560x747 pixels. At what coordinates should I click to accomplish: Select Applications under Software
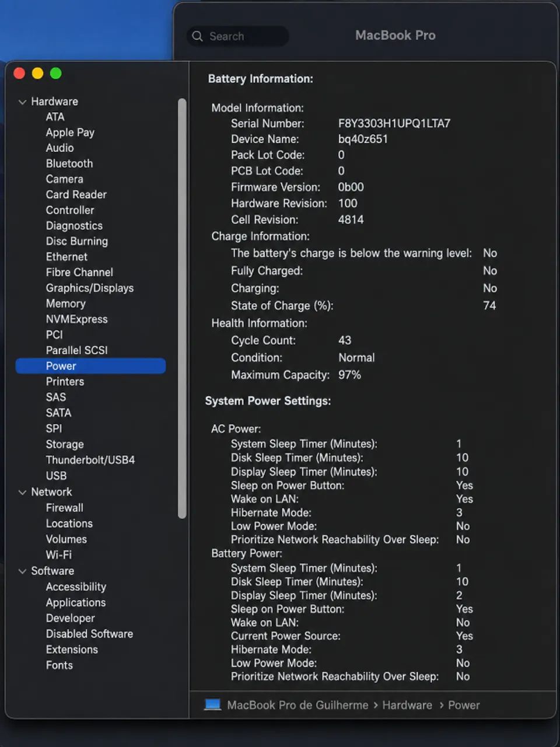(x=76, y=602)
